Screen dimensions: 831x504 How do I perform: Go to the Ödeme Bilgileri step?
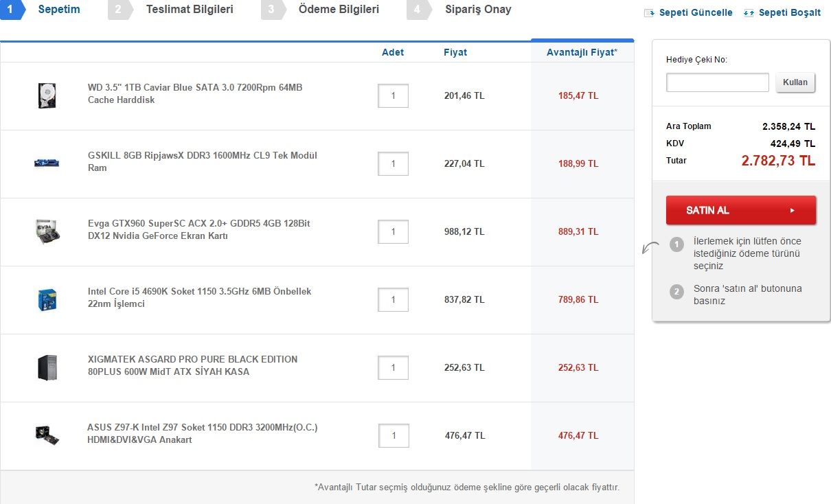338,10
